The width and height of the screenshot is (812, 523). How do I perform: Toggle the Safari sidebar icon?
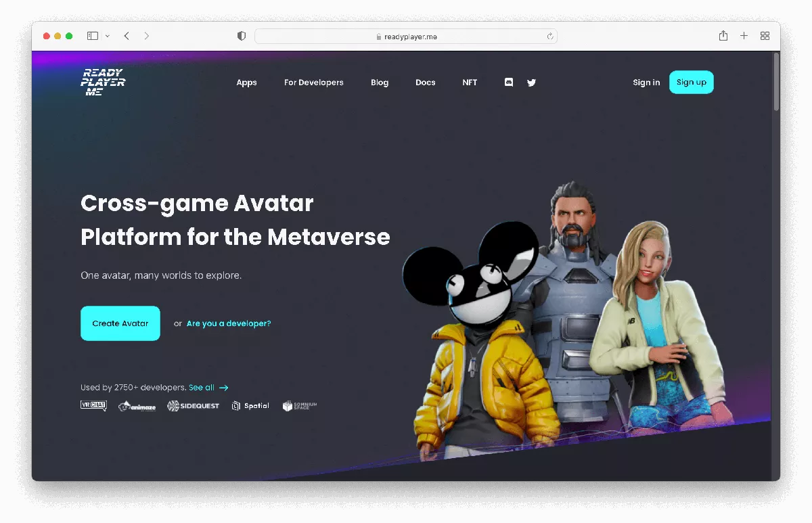point(93,36)
